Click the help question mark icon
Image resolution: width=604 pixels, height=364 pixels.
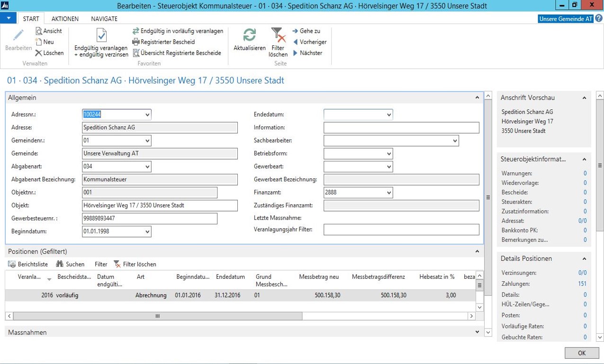point(599,19)
